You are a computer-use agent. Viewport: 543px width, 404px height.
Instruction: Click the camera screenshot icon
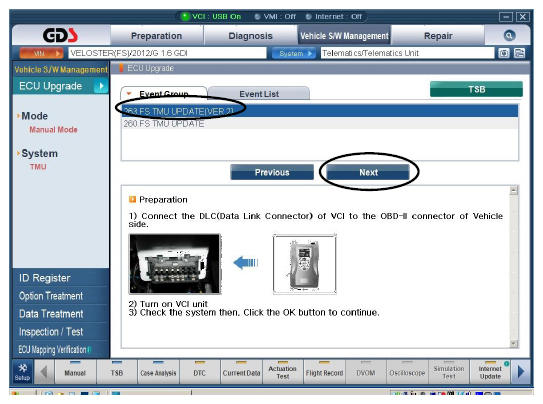coord(504,53)
